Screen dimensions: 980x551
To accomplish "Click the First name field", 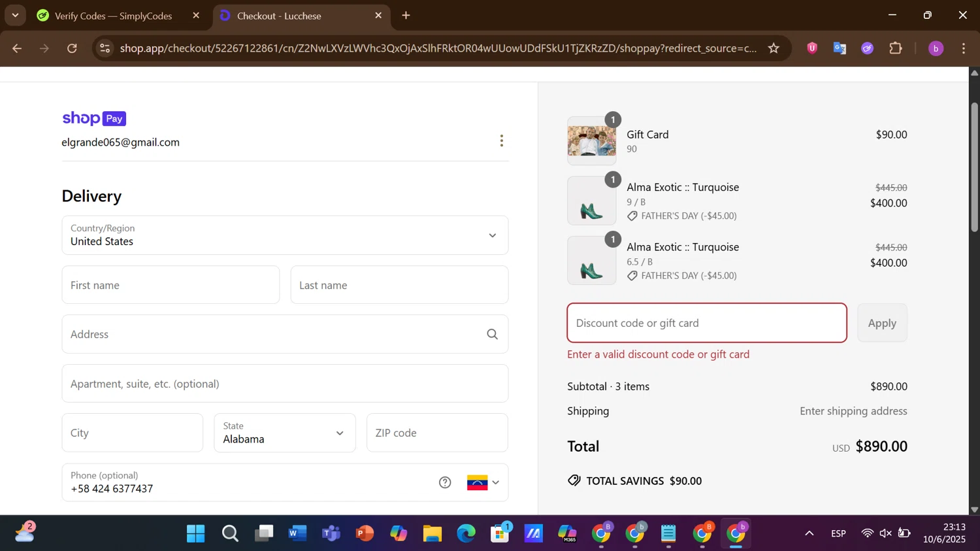I will pyautogui.click(x=171, y=285).
